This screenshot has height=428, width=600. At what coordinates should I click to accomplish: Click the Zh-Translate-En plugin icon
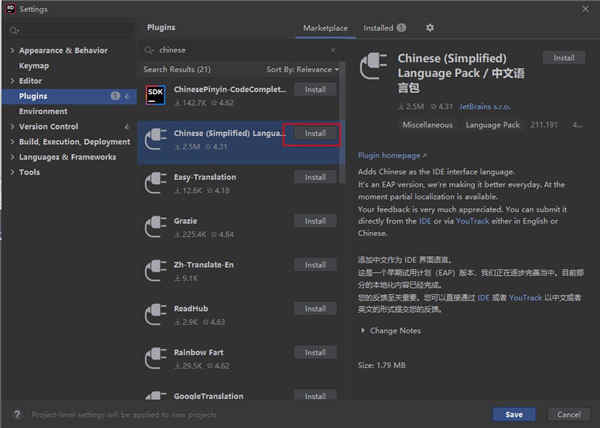(x=156, y=271)
